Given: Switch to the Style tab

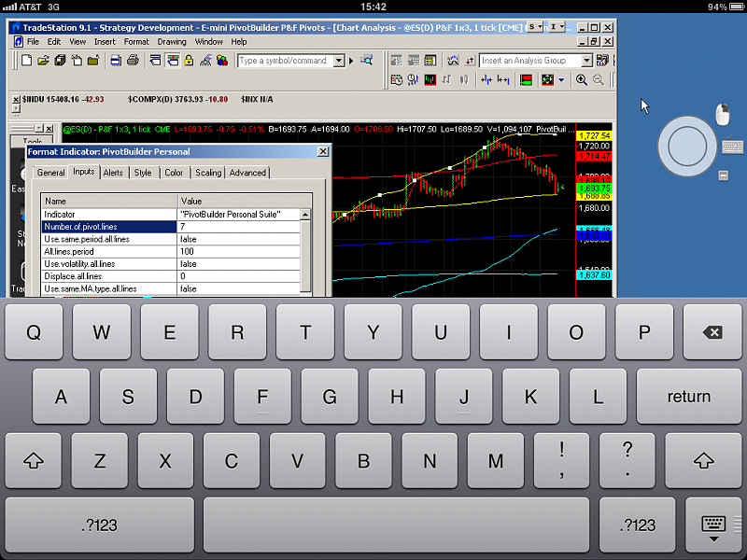Looking at the screenshot, I should tap(143, 173).
